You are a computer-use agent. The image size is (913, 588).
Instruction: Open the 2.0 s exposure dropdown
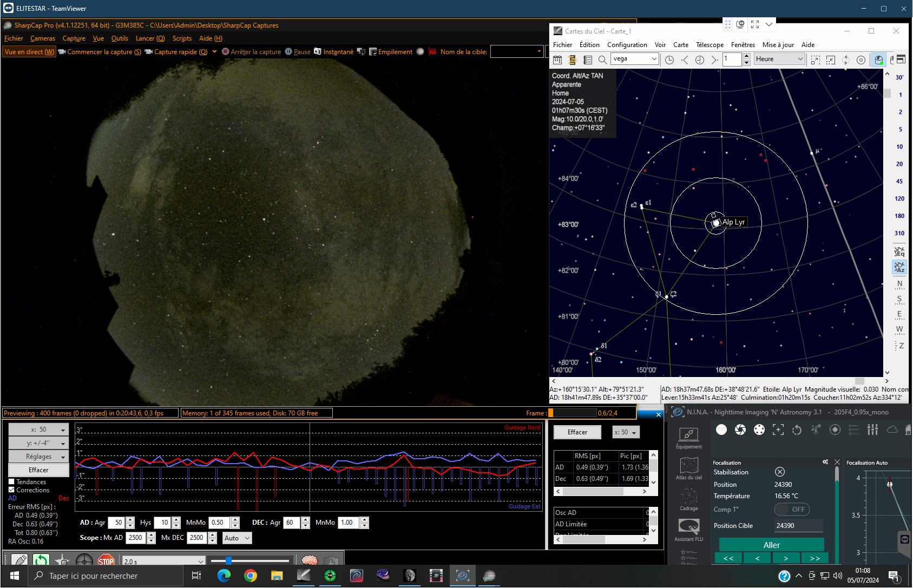click(163, 561)
